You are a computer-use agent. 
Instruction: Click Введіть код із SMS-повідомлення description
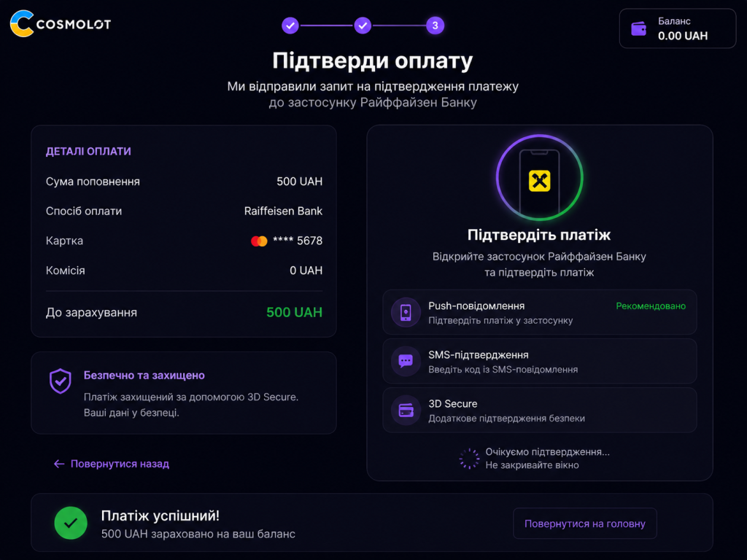(x=503, y=370)
